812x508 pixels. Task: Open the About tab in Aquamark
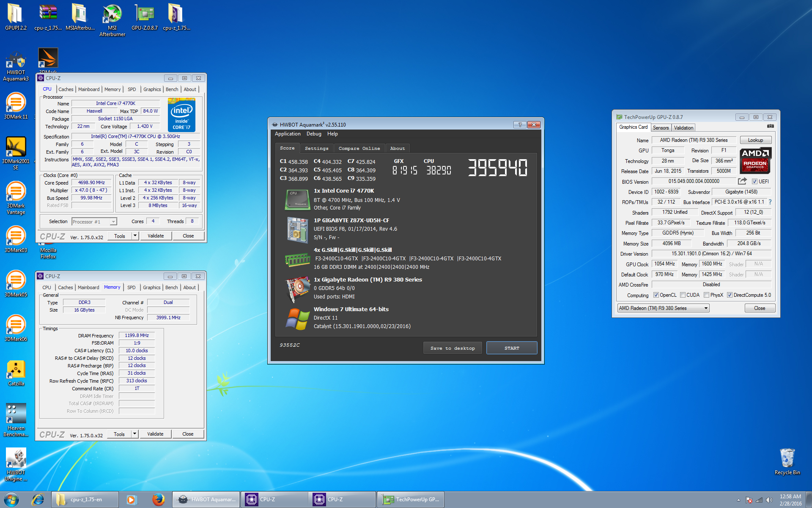397,148
